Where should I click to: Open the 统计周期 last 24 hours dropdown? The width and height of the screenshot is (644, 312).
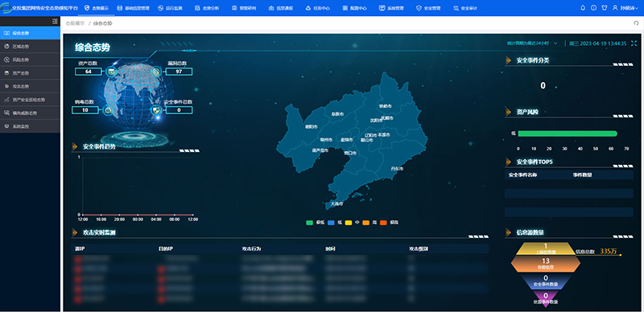532,43
